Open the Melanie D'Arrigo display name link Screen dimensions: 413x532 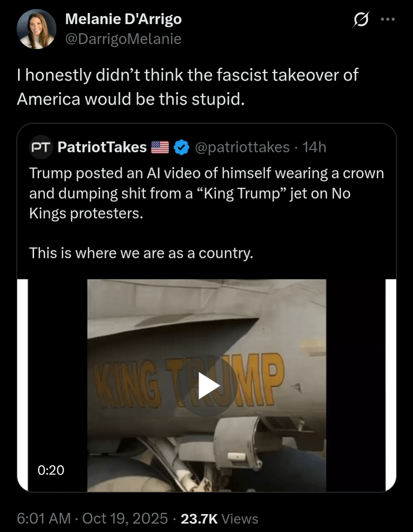123,19
